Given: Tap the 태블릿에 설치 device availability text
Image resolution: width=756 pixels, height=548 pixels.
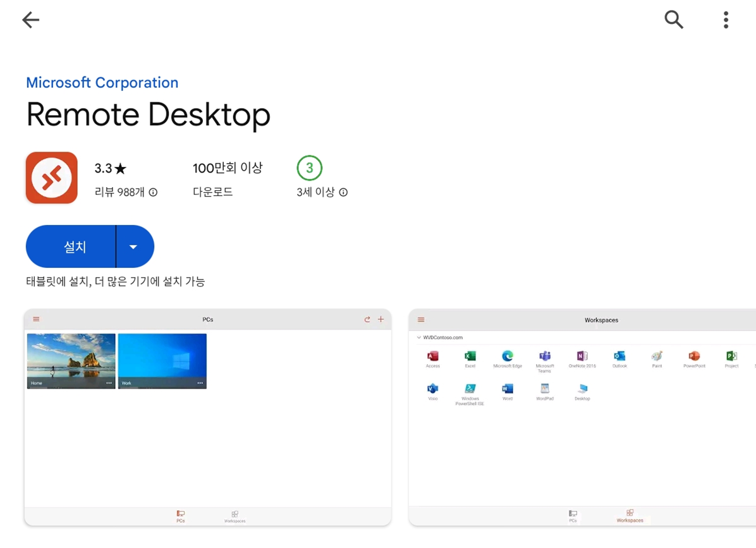Looking at the screenshot, I should tap(115, 281).
